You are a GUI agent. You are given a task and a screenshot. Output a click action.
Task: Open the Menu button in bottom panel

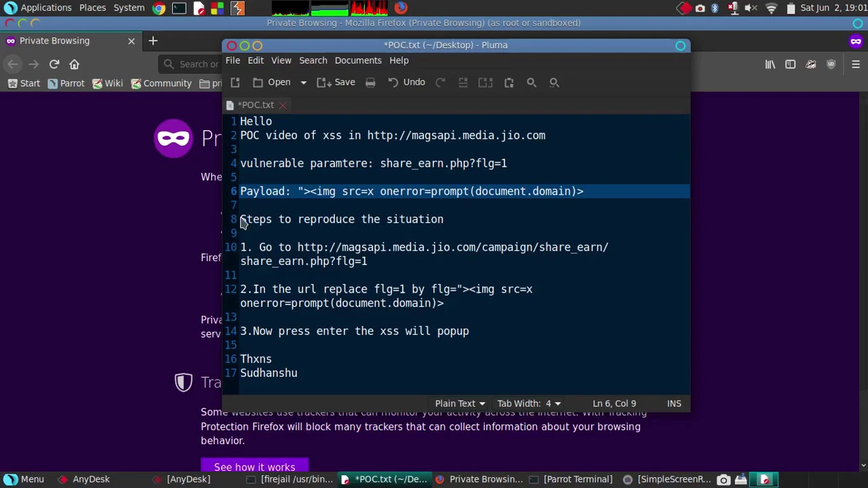pyautogui.click(x=25, y=479)
